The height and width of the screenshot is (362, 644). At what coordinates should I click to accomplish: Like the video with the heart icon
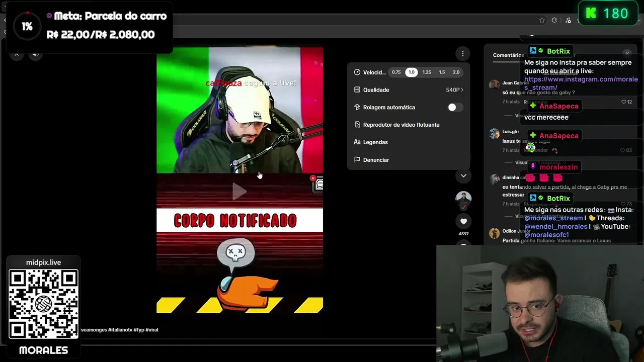point(463,221)
